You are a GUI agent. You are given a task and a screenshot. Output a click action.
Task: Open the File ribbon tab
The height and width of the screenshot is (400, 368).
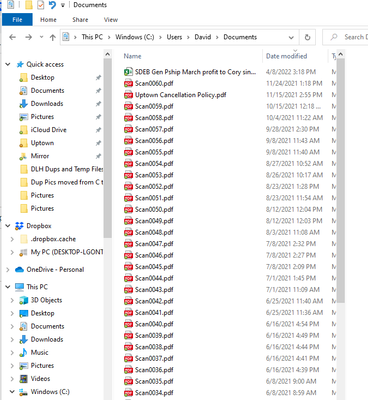click(x=17, y=20)
